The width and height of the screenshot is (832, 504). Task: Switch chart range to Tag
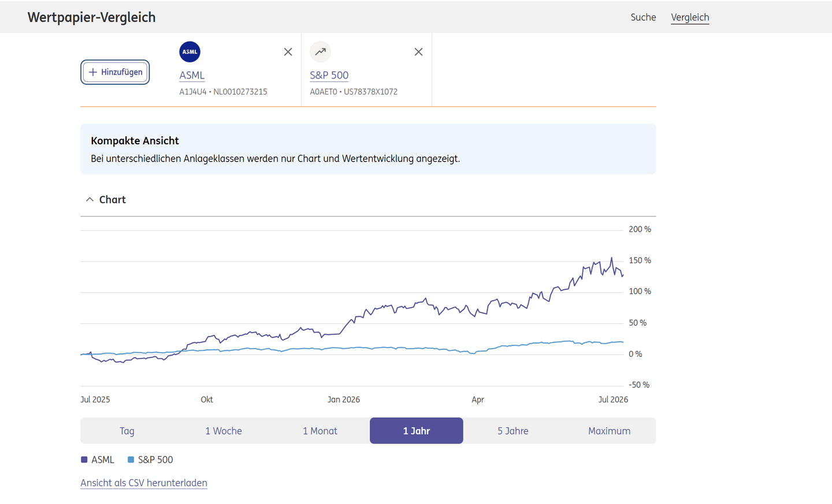coord(127,431)
